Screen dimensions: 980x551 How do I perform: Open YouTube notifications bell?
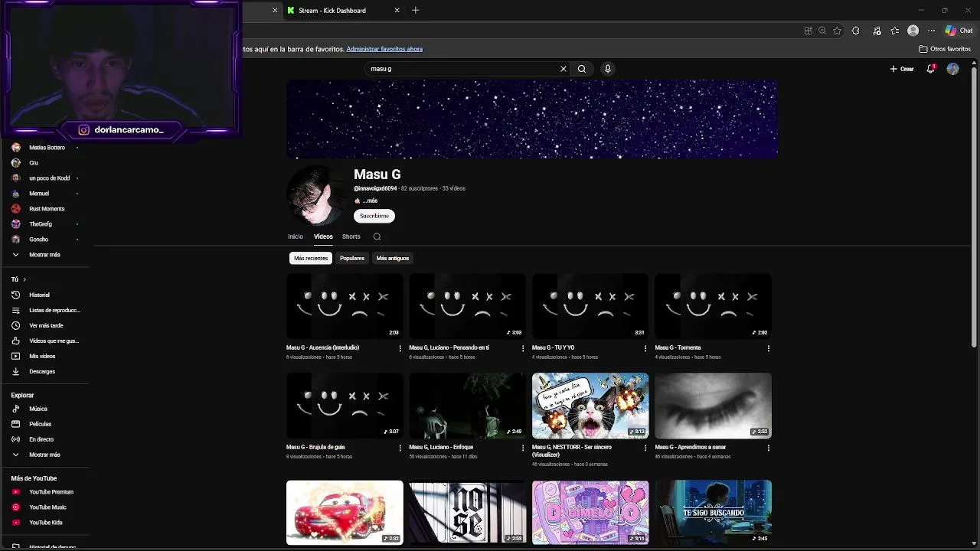click(x=931, y=69)
